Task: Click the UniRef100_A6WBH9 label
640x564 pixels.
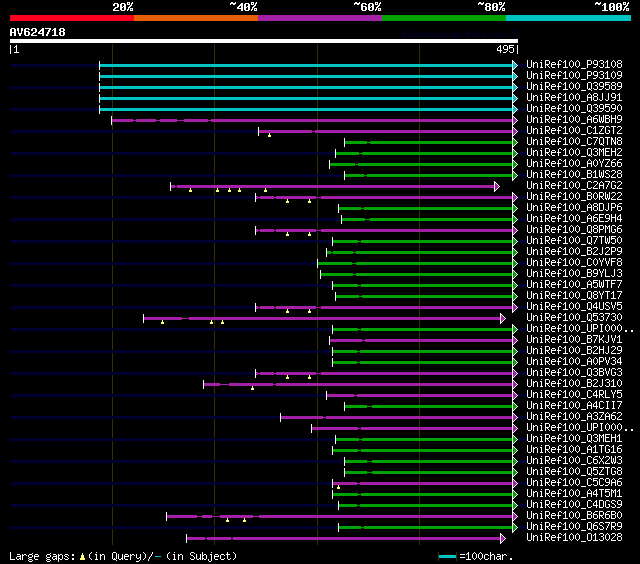Action: [574, 120]
